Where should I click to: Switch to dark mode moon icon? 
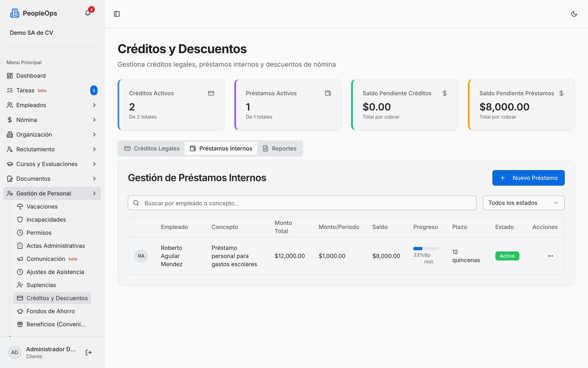point(574,14)
